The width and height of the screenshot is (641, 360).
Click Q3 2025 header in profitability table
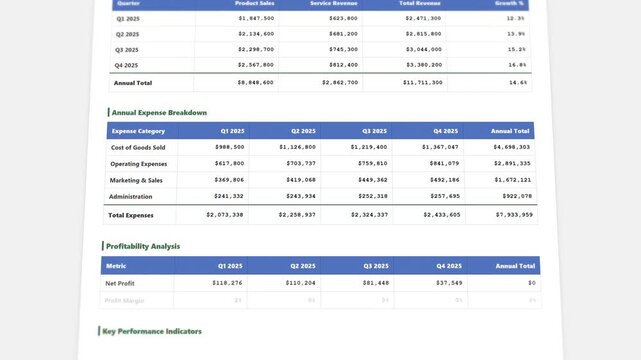[376, 266]
